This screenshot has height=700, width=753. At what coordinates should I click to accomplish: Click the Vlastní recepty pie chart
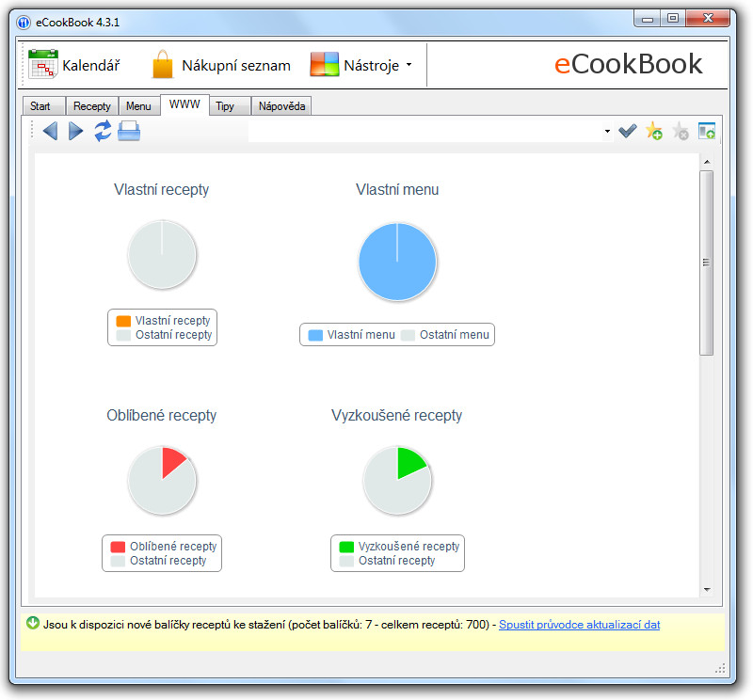(162, 254)
